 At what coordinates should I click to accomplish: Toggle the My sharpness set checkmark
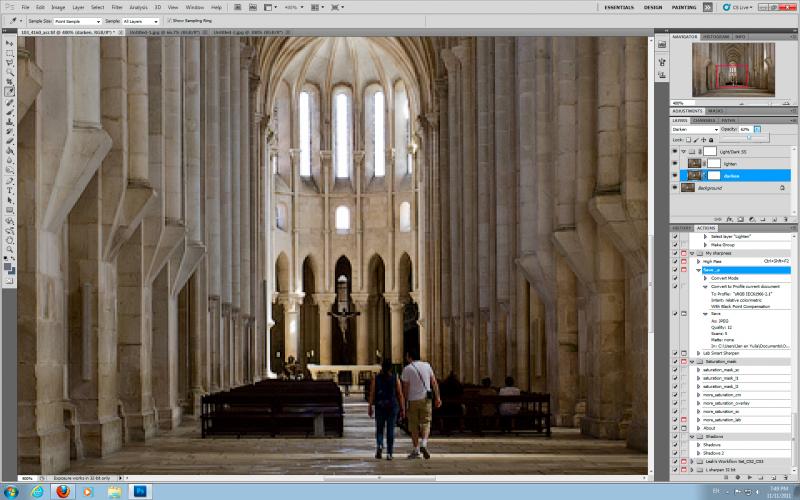[675, 253]
